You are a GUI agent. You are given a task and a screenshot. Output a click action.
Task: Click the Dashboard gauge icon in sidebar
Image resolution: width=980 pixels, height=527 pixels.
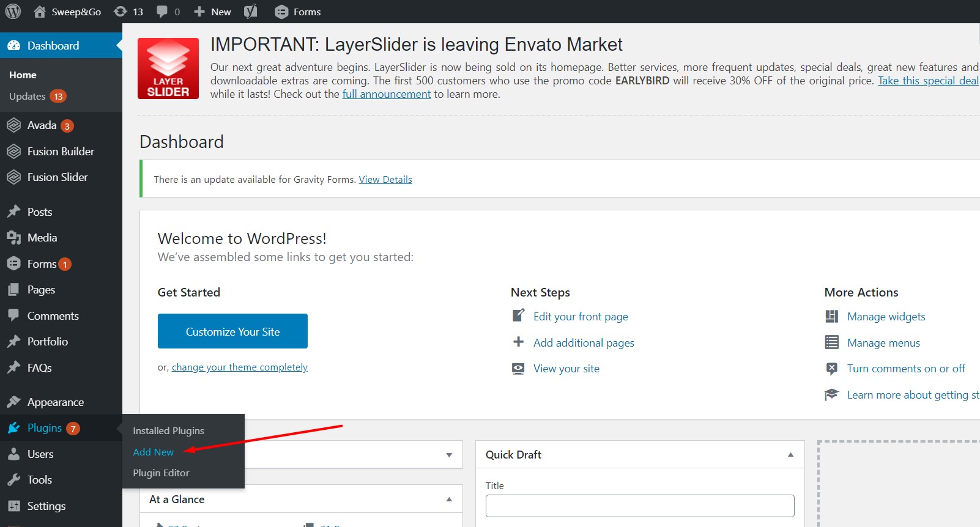(13, 45)
